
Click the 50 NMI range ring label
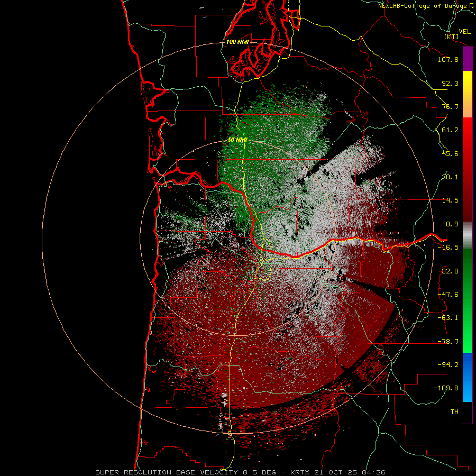[x=237, y=140]
